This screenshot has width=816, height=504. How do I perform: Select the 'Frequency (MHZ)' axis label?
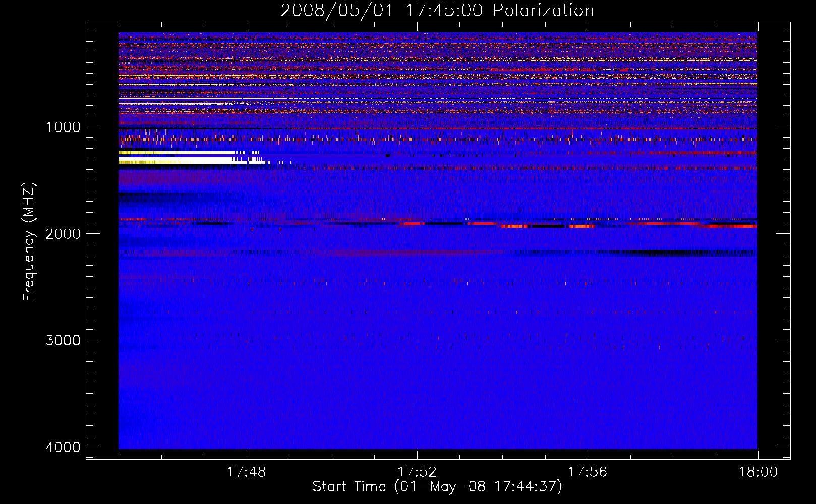[29, 242]
